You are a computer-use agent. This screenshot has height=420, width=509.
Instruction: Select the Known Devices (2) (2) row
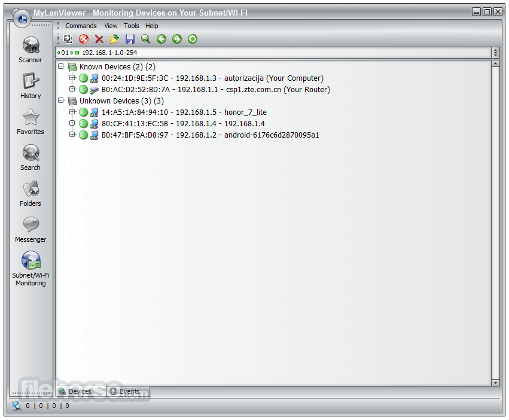click(x=117, y=67)
